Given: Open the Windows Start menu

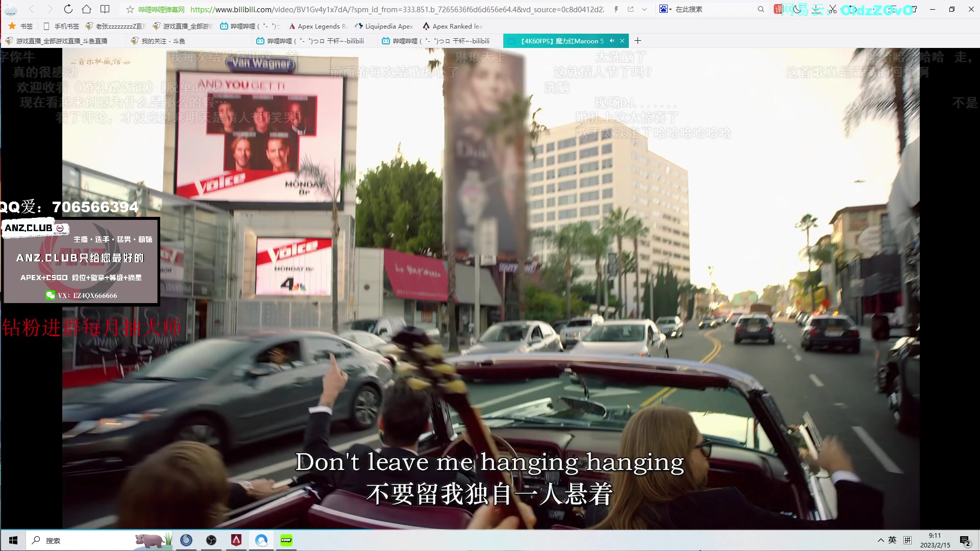Looking at the screenshot, I should (13, 540).
